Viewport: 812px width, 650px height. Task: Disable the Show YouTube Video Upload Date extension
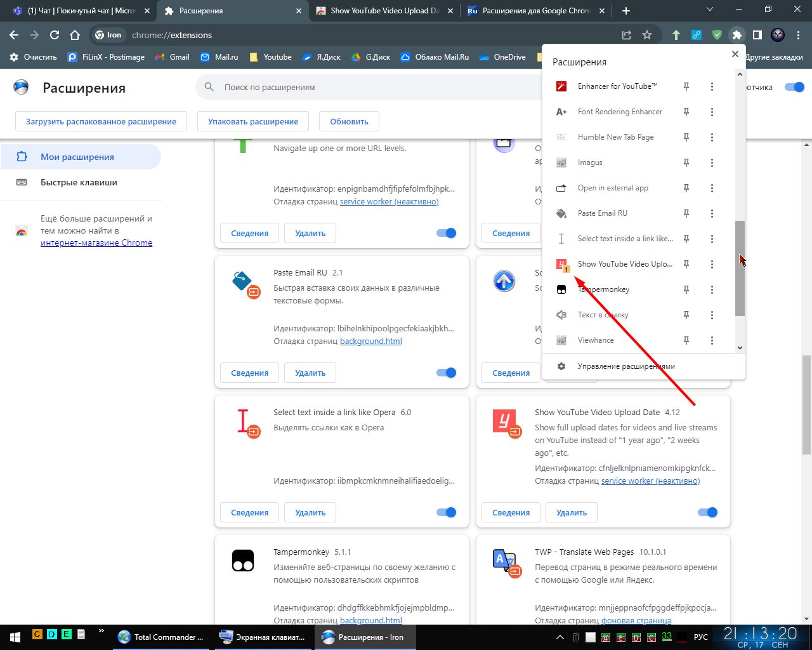707,512
